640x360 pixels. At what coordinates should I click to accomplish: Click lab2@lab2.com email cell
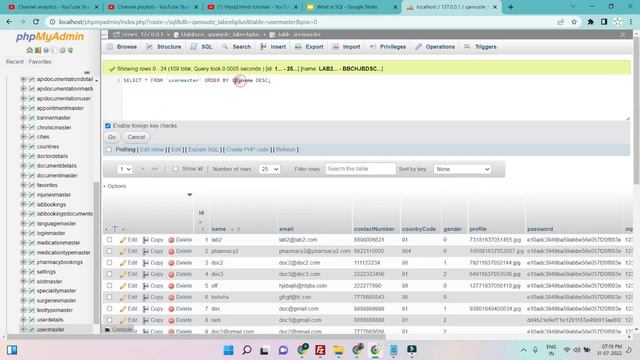click(298, 240)
